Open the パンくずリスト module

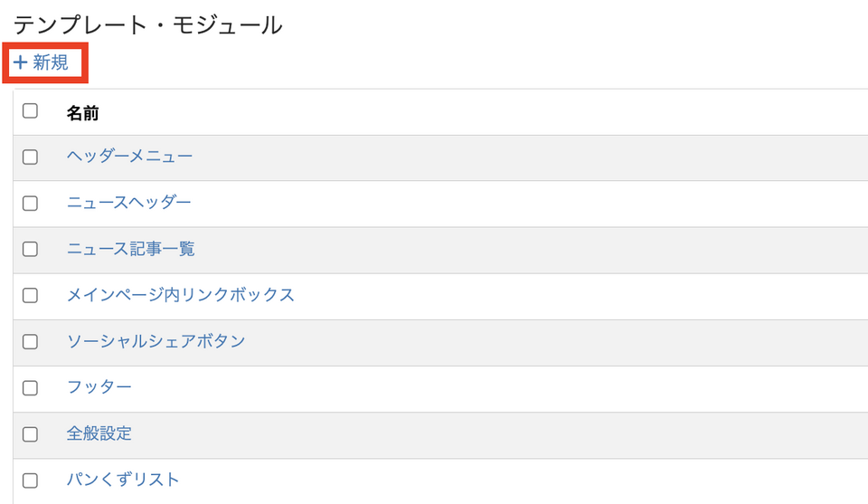pos(123,480)
